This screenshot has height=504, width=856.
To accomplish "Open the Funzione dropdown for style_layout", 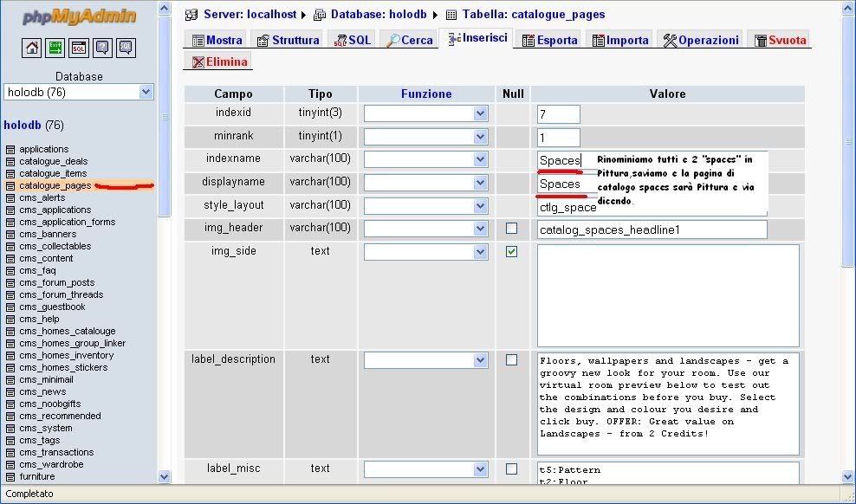I will click(425, 206).
